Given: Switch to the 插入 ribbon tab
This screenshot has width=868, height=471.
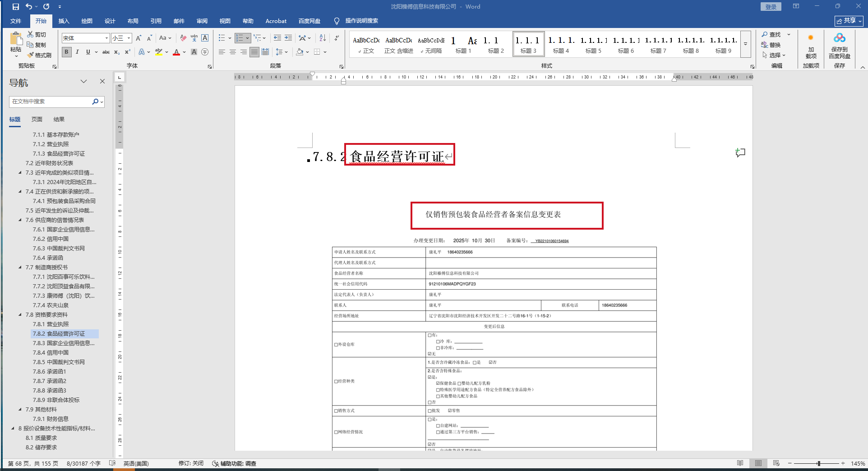Looking at the screenshot, I should click(64, 21).
